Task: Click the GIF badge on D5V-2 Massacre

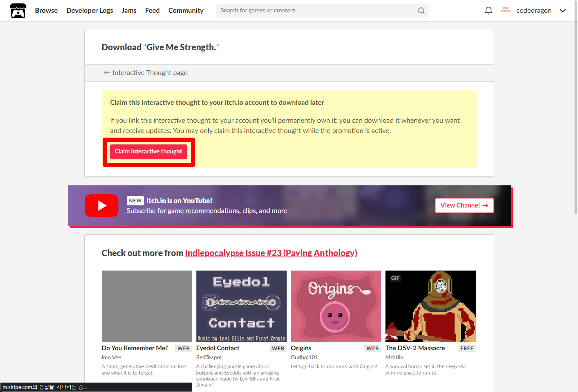Action: coord(395,278)
